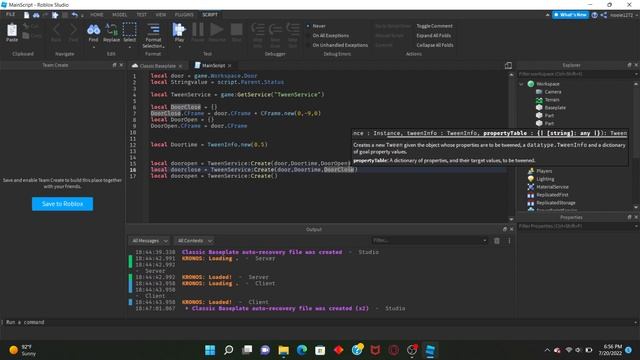Close the Explorer panel
Image resolution: width=640 pixels, height=360 pixels.
click(636, 65)
